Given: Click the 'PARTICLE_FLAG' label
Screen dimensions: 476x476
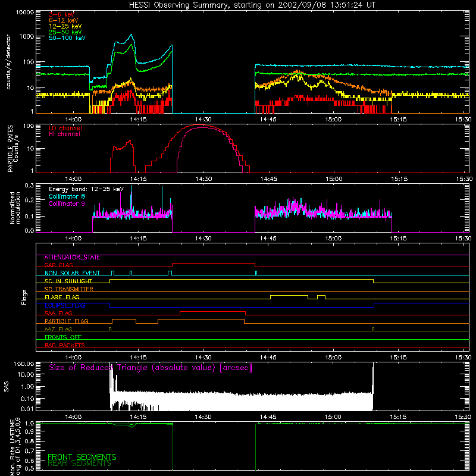Looking at the screenshot, I should 67,321.
